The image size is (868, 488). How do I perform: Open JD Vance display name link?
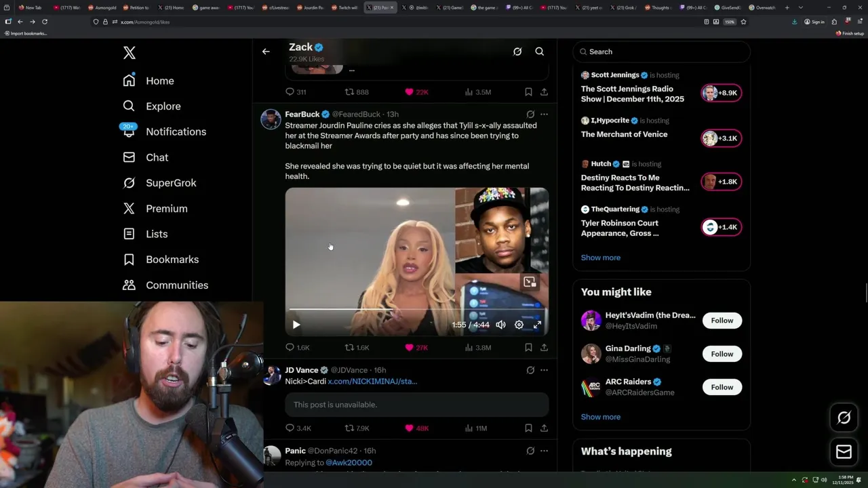point(302,370)
